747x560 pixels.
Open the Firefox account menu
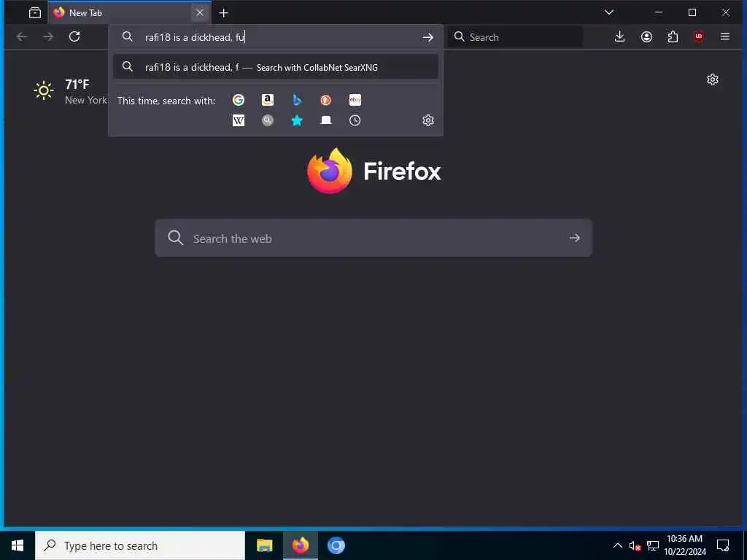point(646,36)
